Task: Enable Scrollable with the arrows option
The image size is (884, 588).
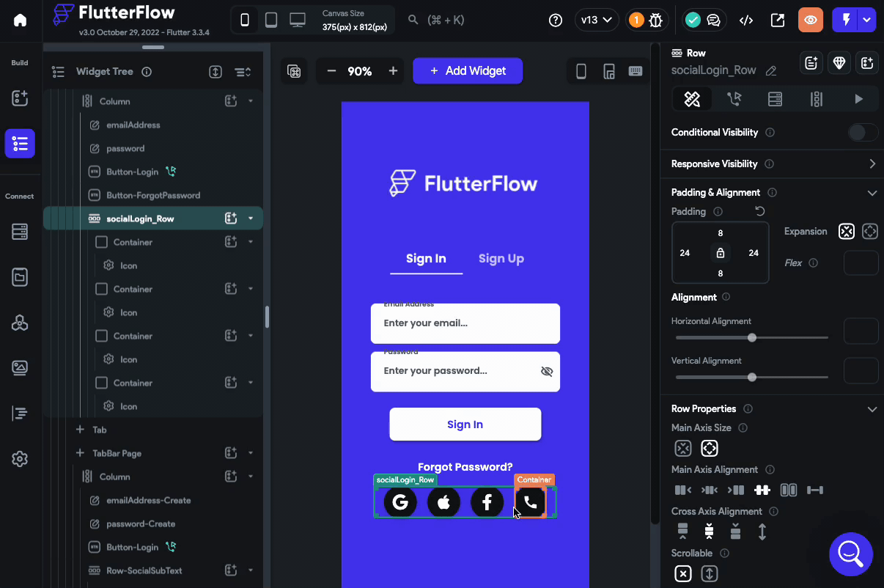Action: [x=709, y=573]
